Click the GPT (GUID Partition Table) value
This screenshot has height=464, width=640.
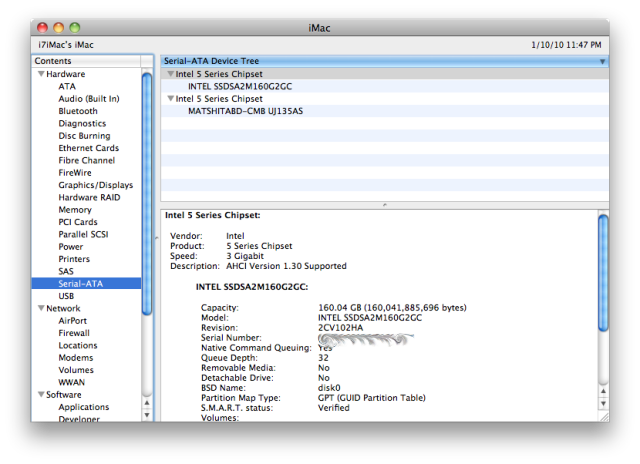(x=371, y=398)
